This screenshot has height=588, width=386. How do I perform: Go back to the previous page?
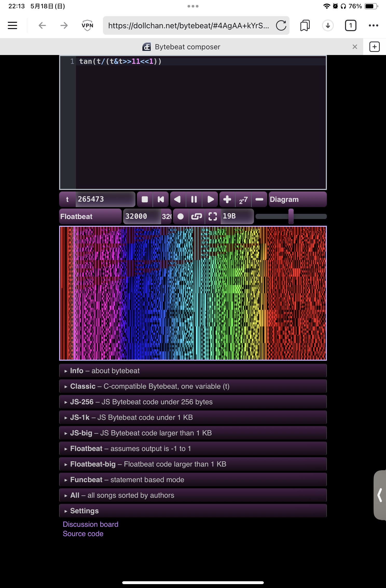point(42,25)
